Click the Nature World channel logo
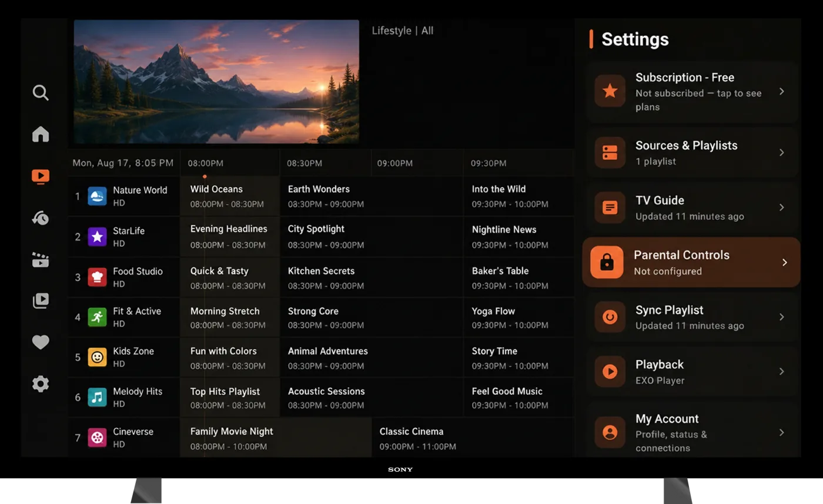 [97, 196]
